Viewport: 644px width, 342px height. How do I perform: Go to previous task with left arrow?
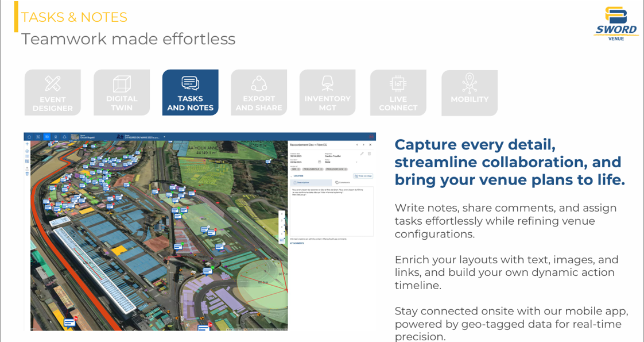[x=357, y=145]
